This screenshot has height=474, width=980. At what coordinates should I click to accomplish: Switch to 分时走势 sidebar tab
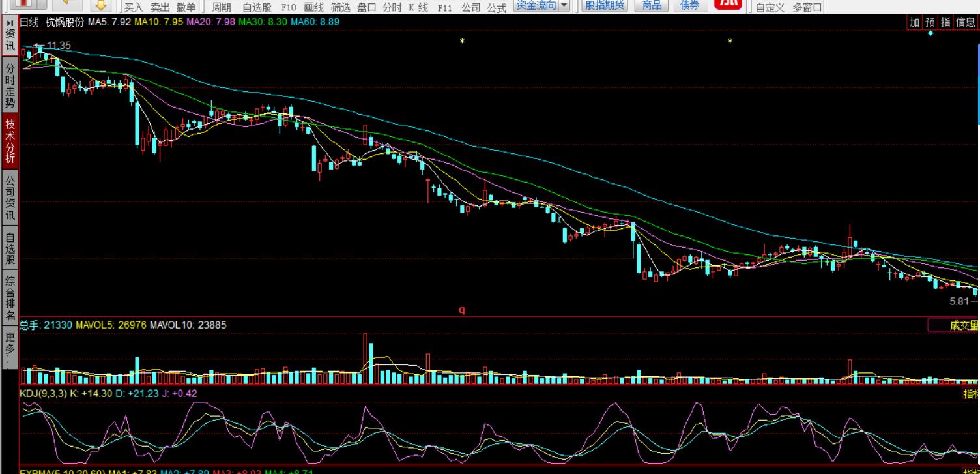click(10, 85)
